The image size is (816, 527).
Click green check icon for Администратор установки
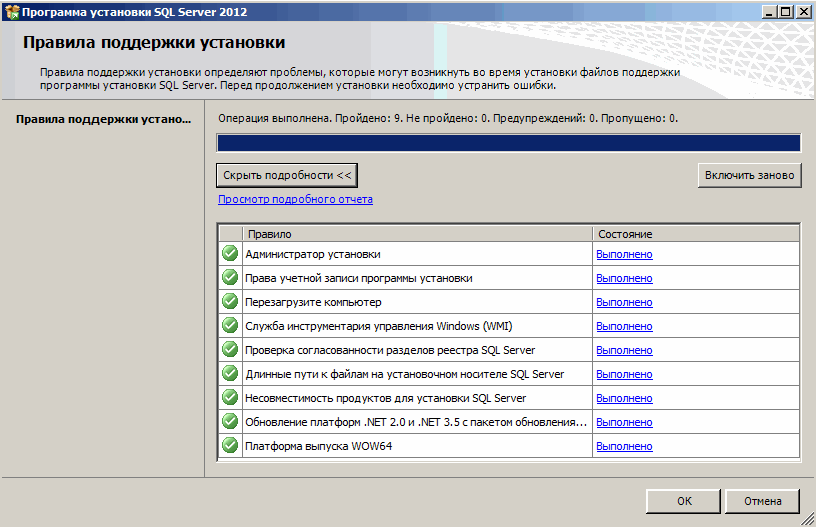(230, 253)
